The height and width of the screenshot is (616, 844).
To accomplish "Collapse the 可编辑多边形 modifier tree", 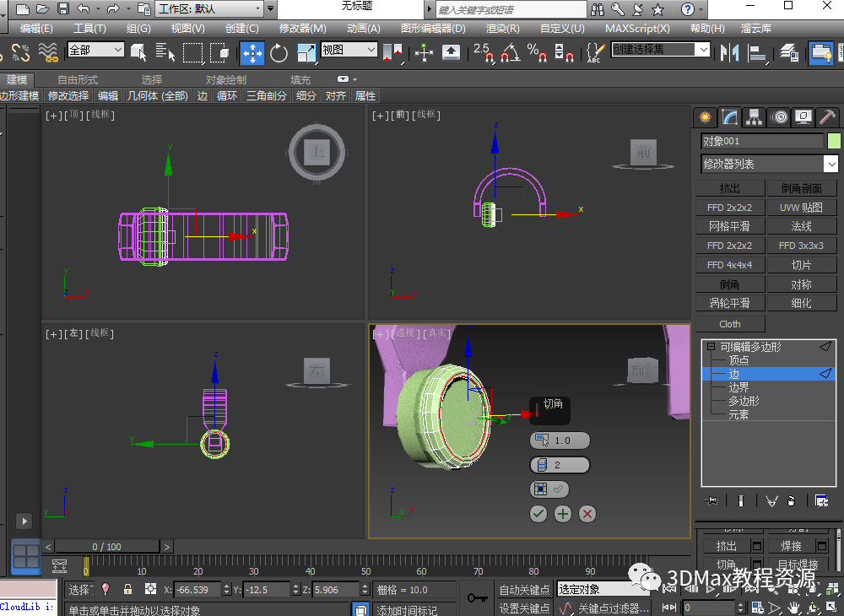I will point(711,347).
